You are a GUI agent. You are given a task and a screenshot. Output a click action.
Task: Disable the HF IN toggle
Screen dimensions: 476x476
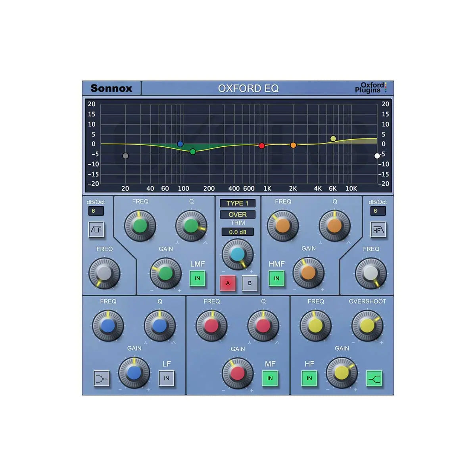point(309,378)
